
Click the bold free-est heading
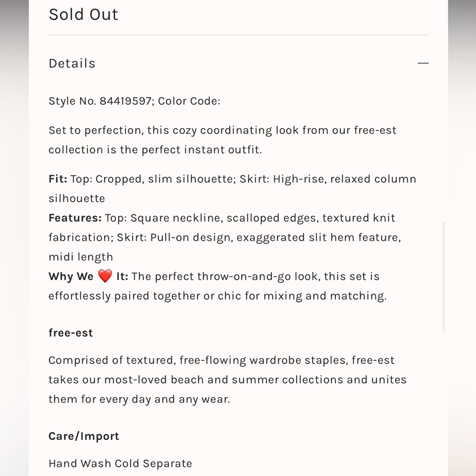click(x=71, y=333)
